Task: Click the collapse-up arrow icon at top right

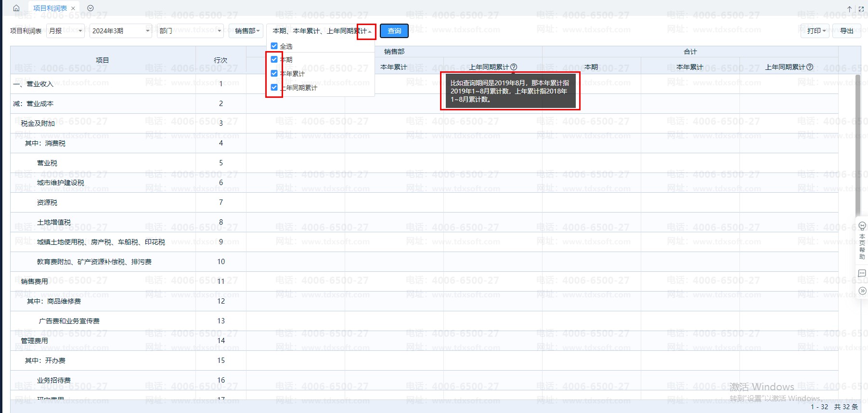Action: click(x=850, y=9)
